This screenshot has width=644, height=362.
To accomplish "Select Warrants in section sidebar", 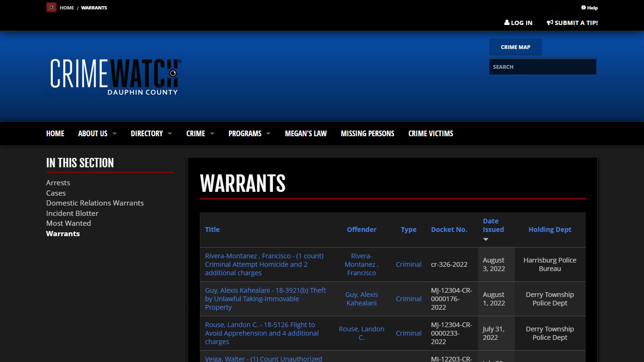I will pyautogui.click(x=63, y=233).
